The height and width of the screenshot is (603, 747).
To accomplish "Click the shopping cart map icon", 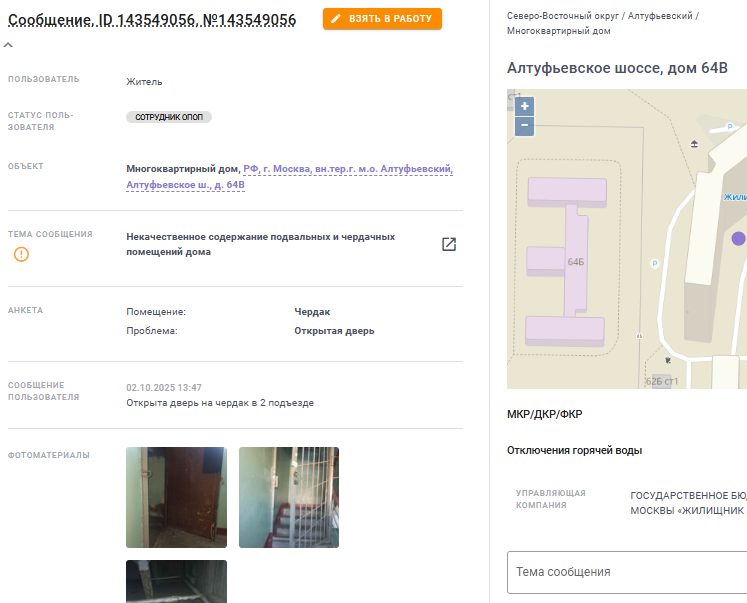I will (x=668, y=360).
